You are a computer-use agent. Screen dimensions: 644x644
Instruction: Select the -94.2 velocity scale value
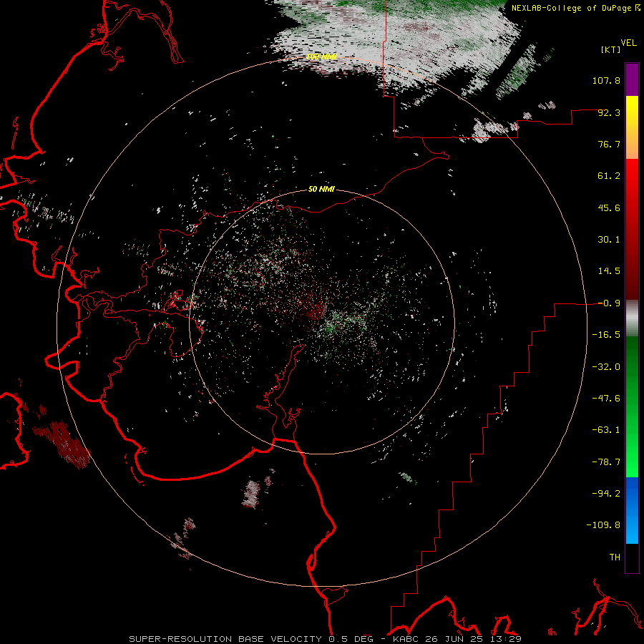[x=606, y=494]
